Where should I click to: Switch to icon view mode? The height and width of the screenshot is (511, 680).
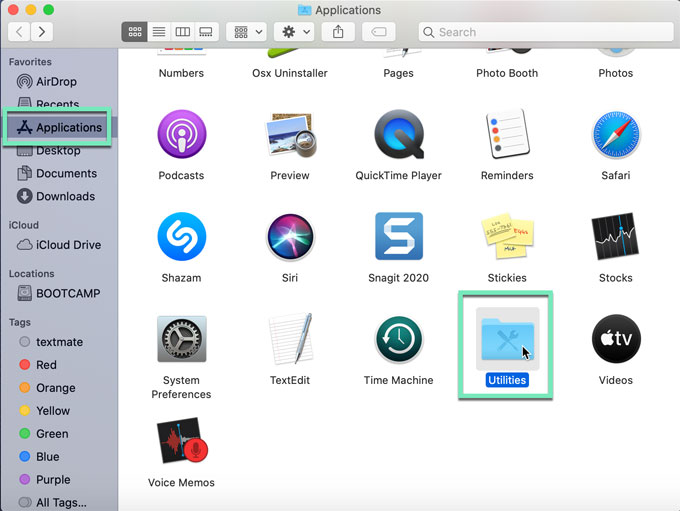click(x=134, y=32)
